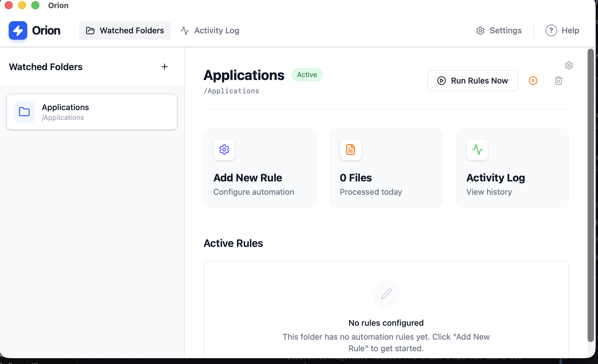Click the blue folder icon beside Applications
This screenshot has width=598, height=364.
click(x=24, y=112)
